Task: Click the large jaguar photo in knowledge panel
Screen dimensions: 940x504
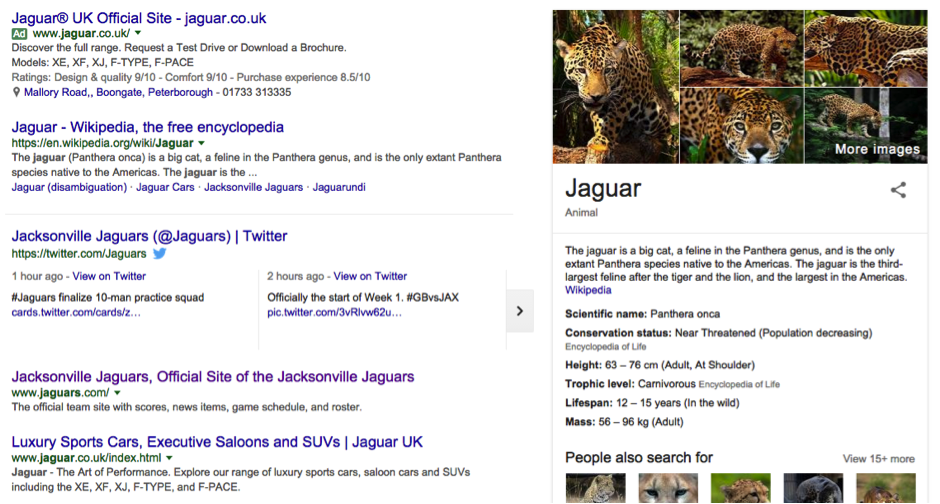Action: [616, 87]
